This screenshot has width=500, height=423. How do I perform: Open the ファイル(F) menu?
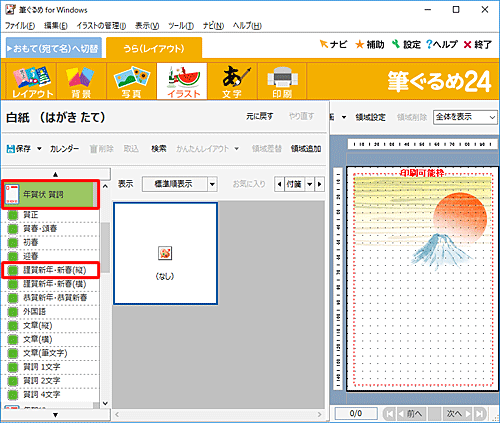pyautogui.click(x=20, y=26)
